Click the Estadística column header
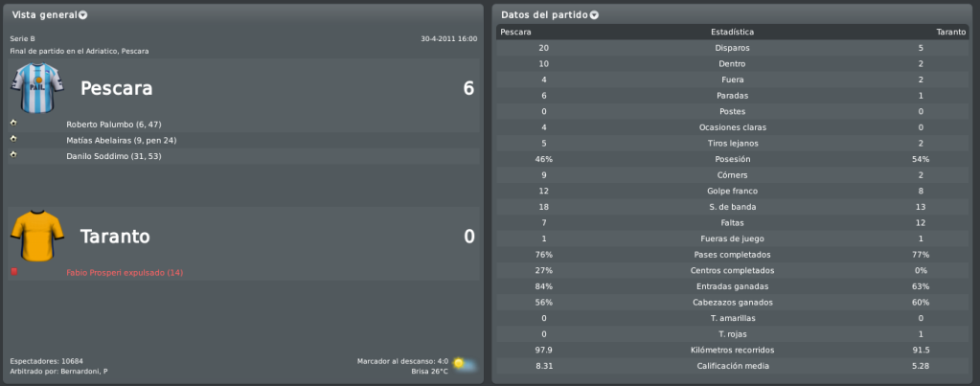The image size is (980, 386). pos(732,32)
